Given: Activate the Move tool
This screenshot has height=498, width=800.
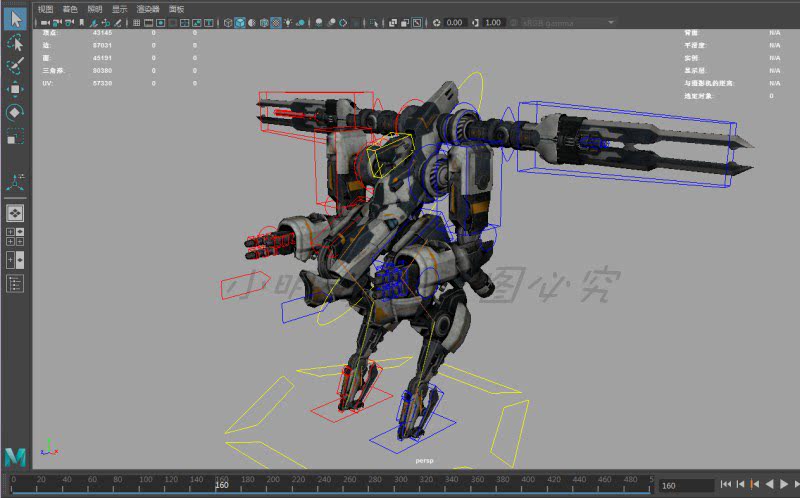Looking at the screenshot, I should tap(15, 89).
